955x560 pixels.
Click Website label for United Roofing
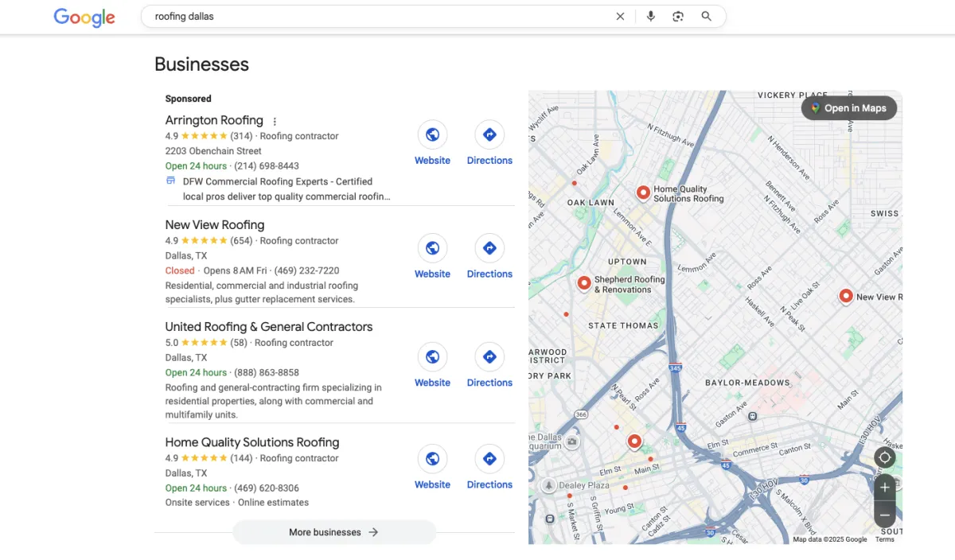[432, 383]
